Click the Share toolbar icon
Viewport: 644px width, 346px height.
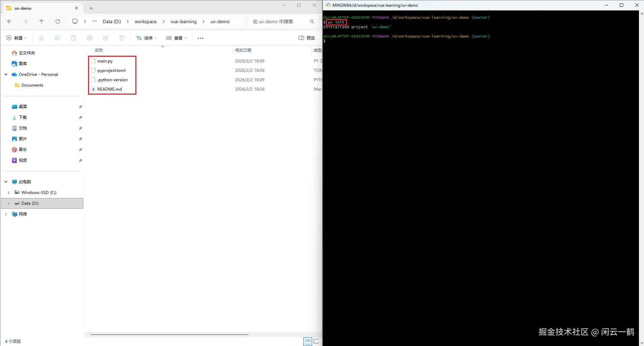(106, 38)
